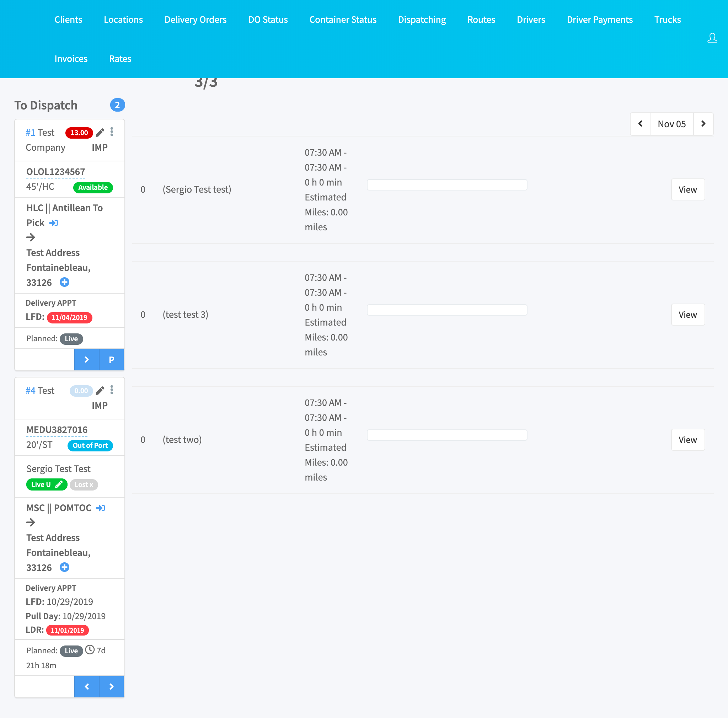This screenshot has height=718, width=728.
Task: Add stop with plus icon in order #4
Action: pyautogui.click(x=64, y=567)
